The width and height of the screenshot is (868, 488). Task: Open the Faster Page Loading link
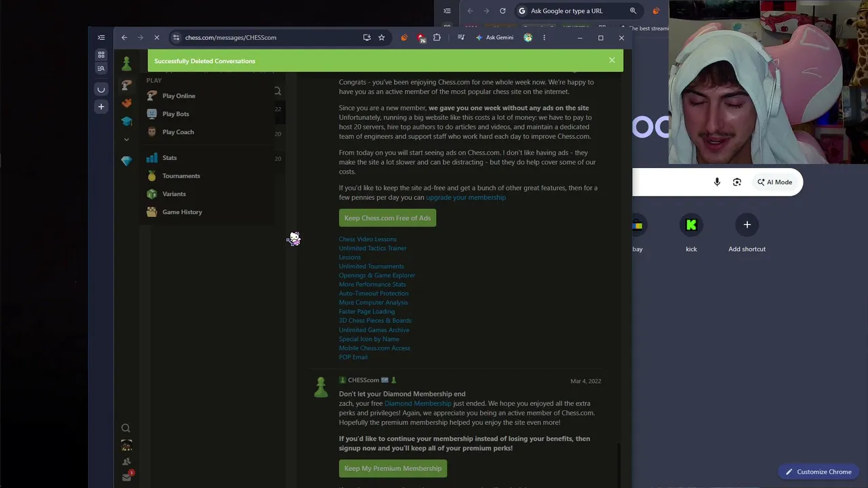tap(367, 312)
